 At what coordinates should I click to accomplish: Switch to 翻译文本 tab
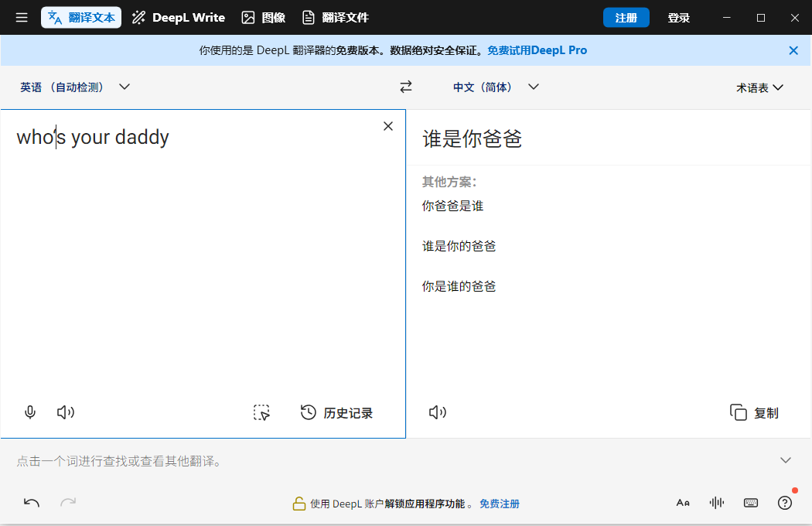[81, 18]
